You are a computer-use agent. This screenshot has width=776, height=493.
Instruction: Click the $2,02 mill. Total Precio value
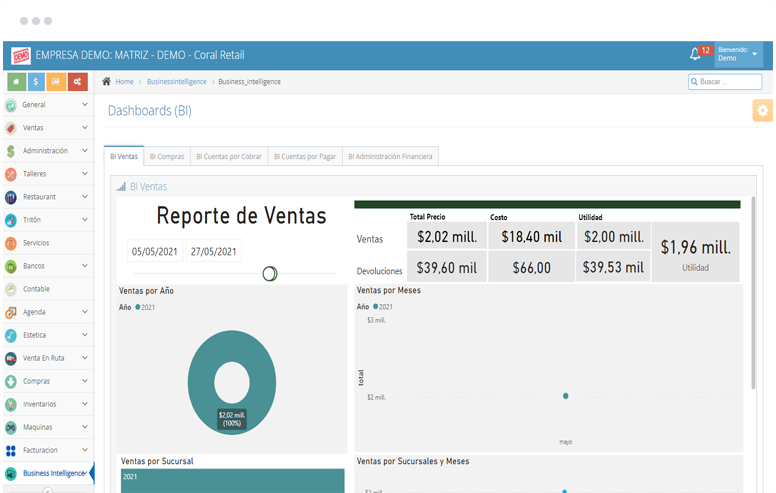(447, 237)
